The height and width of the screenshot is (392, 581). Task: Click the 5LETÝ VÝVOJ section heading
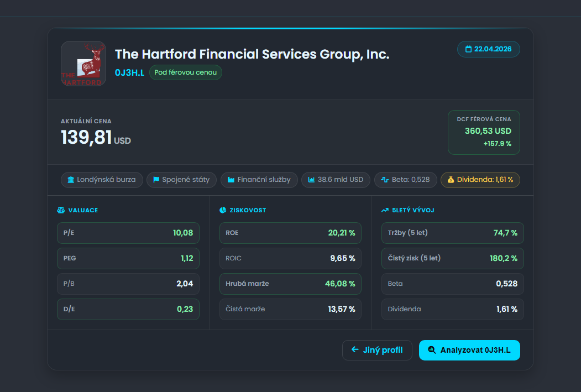coord(413,210)
